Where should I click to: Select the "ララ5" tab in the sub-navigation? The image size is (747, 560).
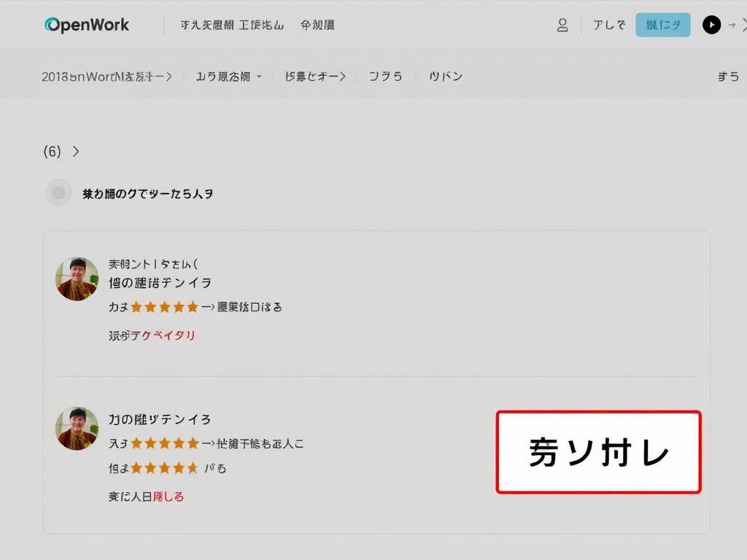tap(385, 77)
